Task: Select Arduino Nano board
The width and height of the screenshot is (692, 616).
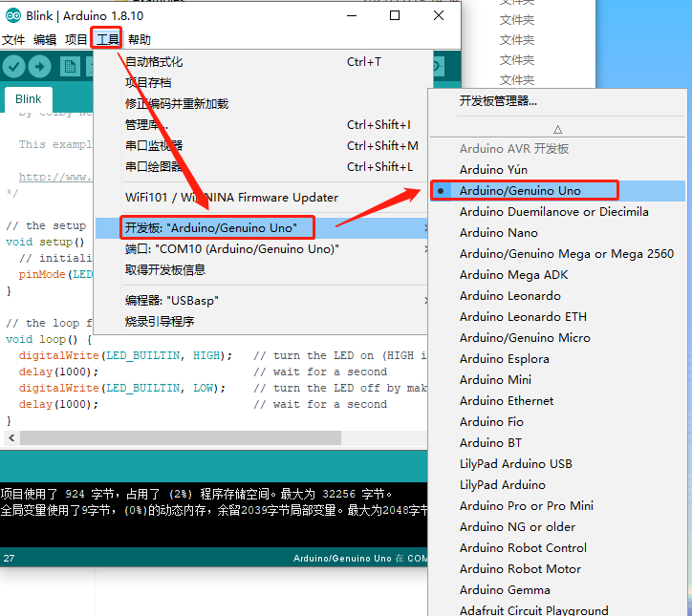Action: click(558, 233)
